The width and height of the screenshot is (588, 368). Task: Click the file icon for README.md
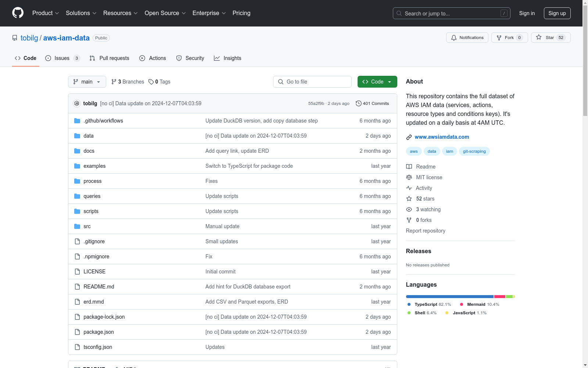[x=77, y=287]
